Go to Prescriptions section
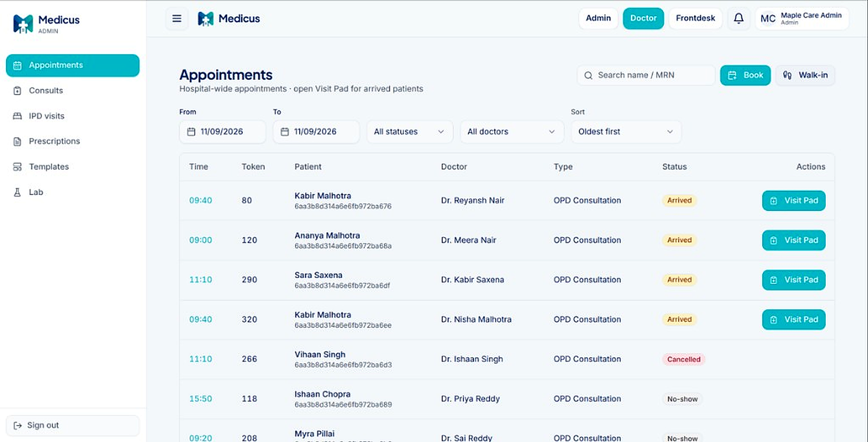 pos(73,141)
